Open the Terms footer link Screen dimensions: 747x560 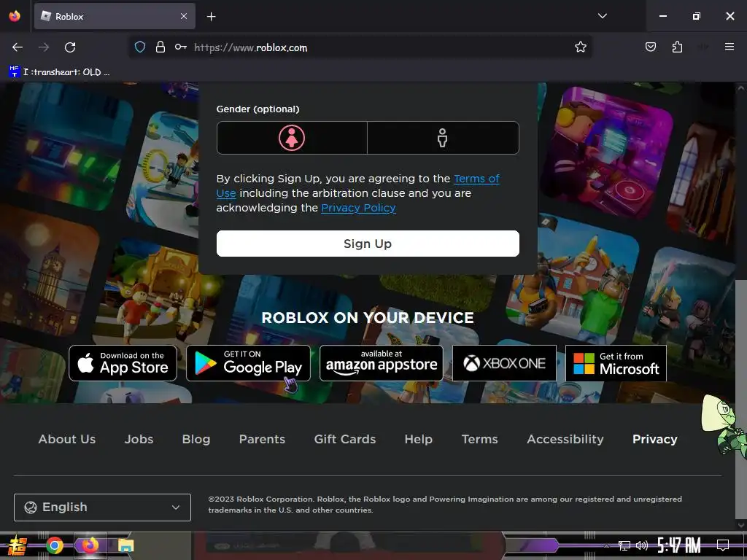(480, 439)
